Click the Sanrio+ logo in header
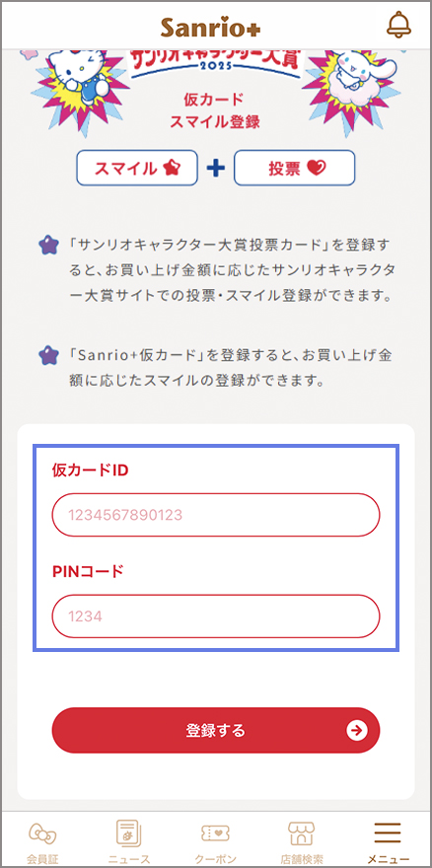 coord(210,27)
